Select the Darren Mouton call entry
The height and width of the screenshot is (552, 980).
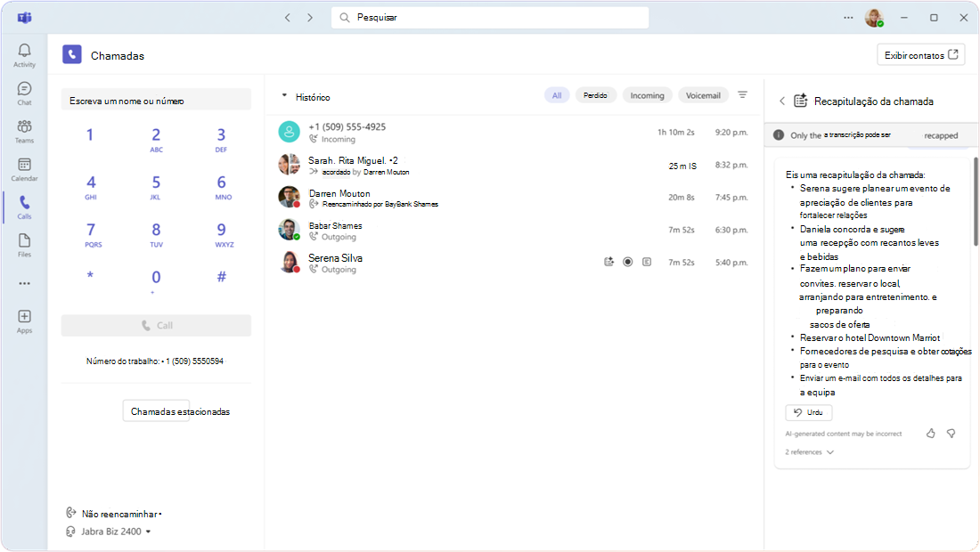coord(514,198)
